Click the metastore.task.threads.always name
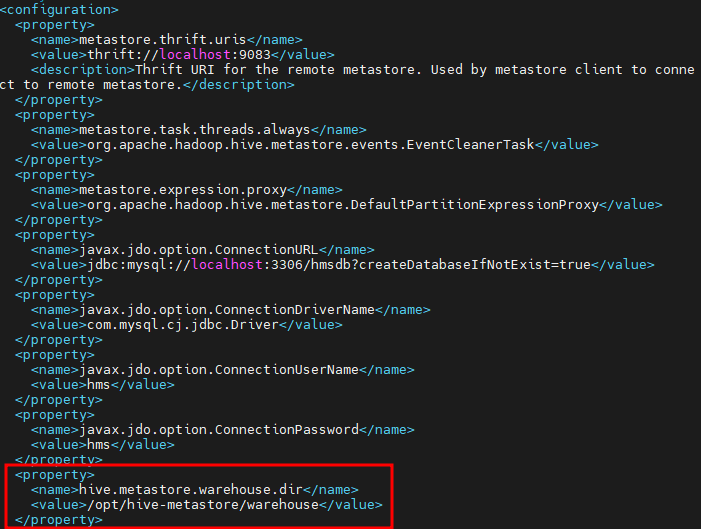This screenshot has height=529, width=701. coord(194,130)
